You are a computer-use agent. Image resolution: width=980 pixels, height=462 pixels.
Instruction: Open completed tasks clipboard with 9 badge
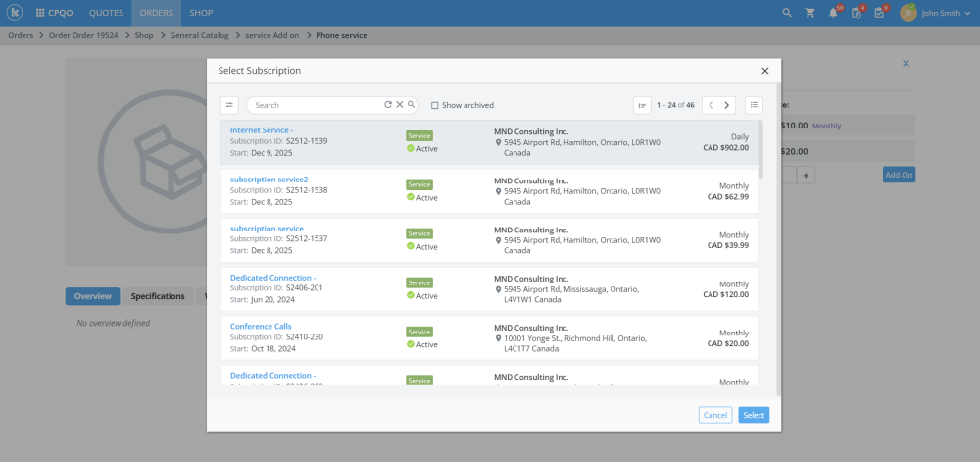pyautogui.click(x=879, y=13)
